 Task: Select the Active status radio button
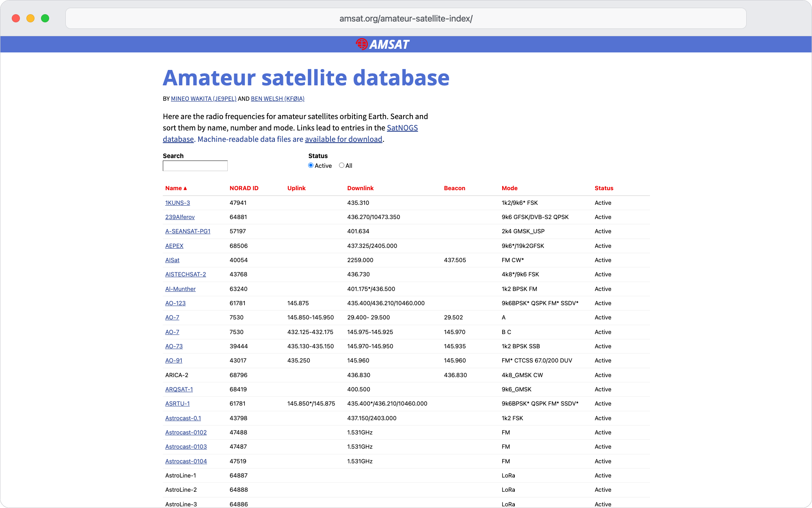(311, 165)
